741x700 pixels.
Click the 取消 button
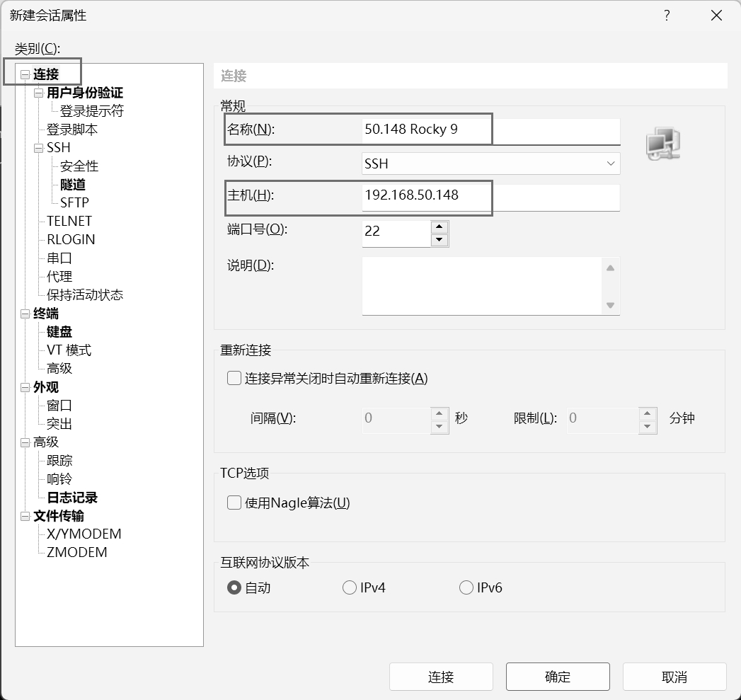[674, 677]
